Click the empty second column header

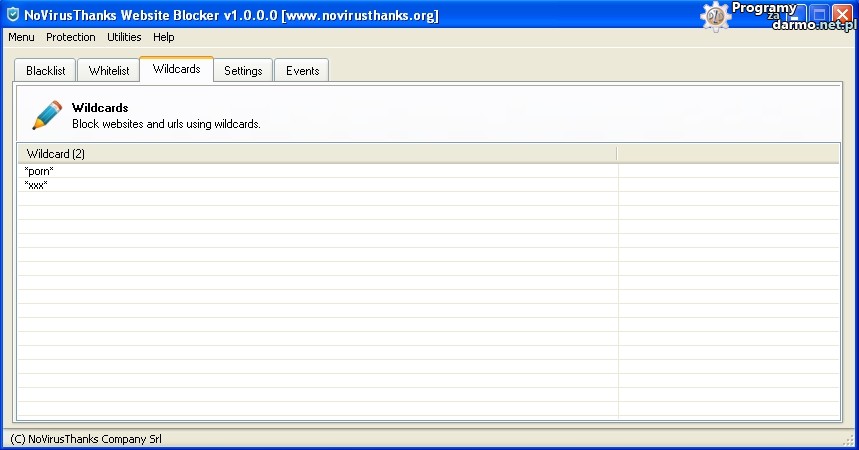point(728,154)
